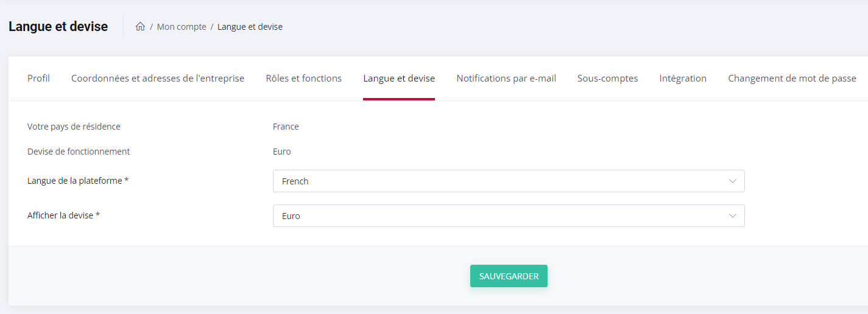The height and width of the screenshot is (314, 868).
Task: Click the Langue et devise page heading
Action: [x=58, y=27]
